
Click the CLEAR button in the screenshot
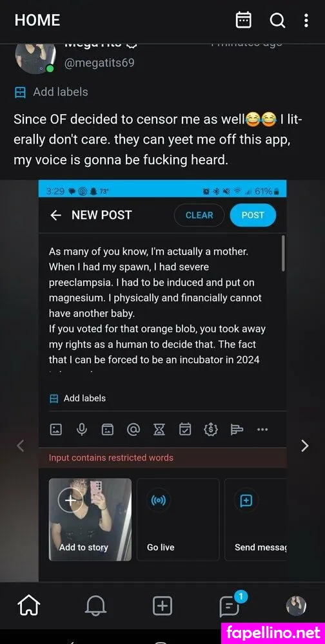(199, 215)
